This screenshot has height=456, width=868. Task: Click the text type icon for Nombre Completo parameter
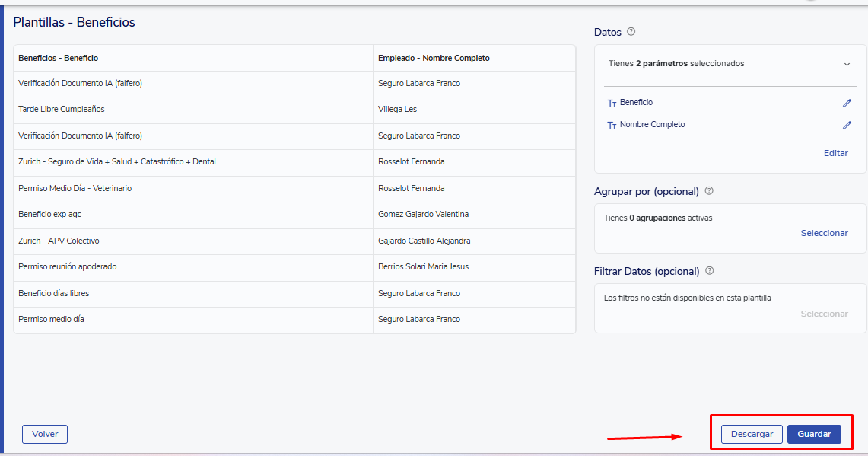[612, 125]
